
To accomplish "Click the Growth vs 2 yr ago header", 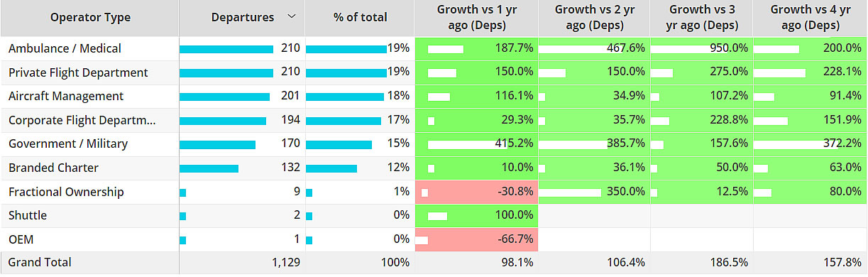I will click(594, 18).
